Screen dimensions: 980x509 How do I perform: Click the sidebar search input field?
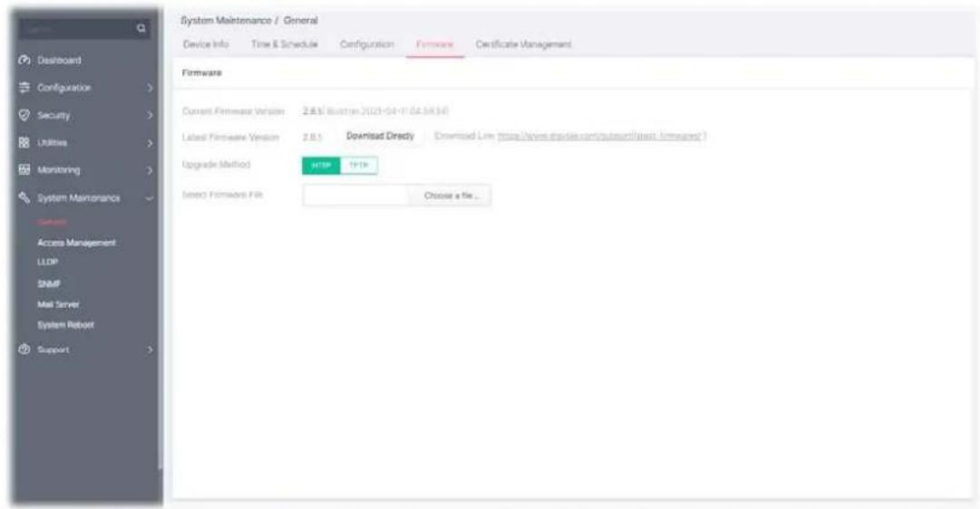tap(76, 28)
